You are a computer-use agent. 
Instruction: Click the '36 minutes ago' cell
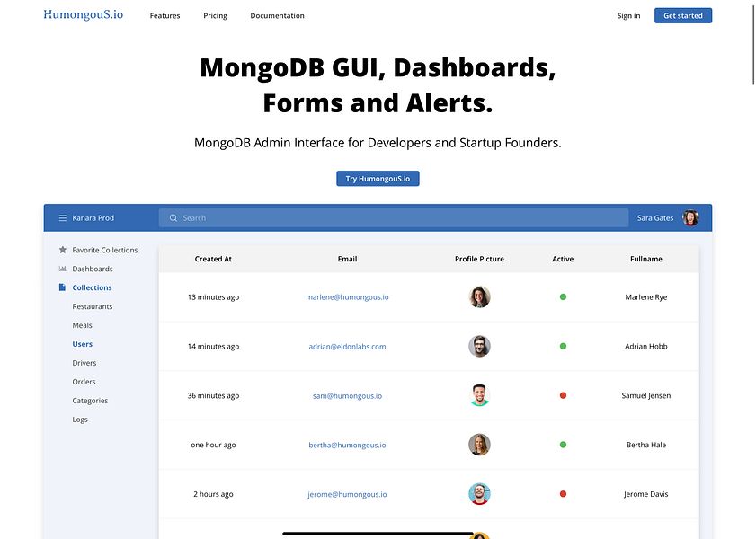click(x=213, y=395)
